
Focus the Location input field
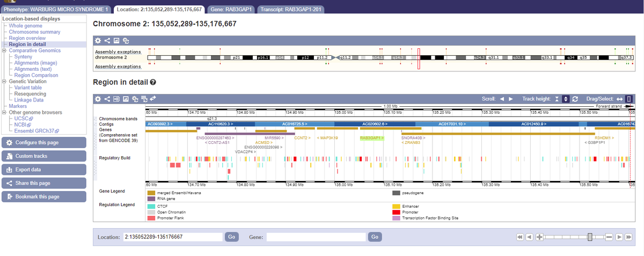pyautogui.click(x=172, y=237)
